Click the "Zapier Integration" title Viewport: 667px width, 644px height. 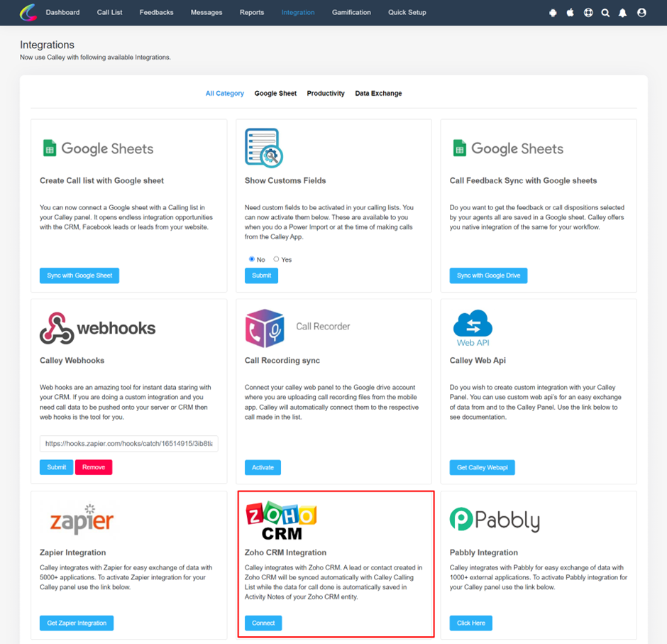(73, 552)
